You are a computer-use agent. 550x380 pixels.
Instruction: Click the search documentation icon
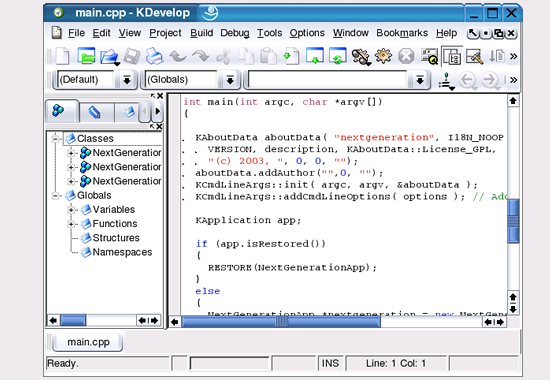coord(429,56)
